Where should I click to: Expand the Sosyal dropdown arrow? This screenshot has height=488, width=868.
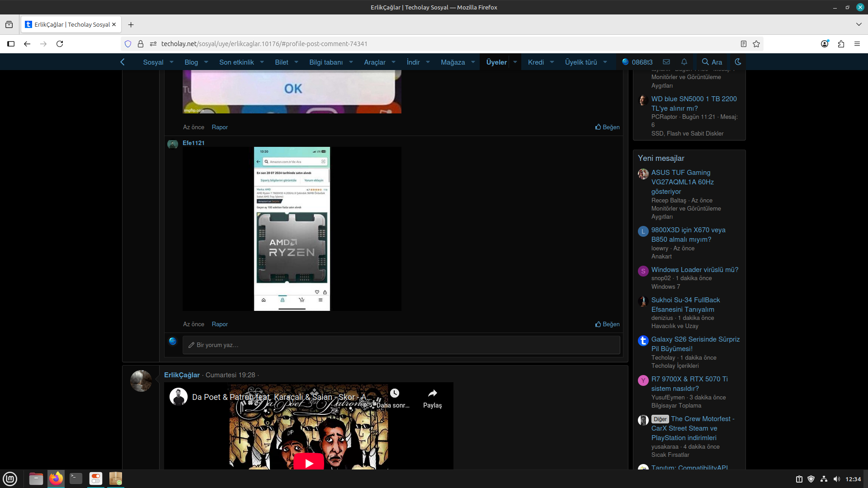pos(172,62)
